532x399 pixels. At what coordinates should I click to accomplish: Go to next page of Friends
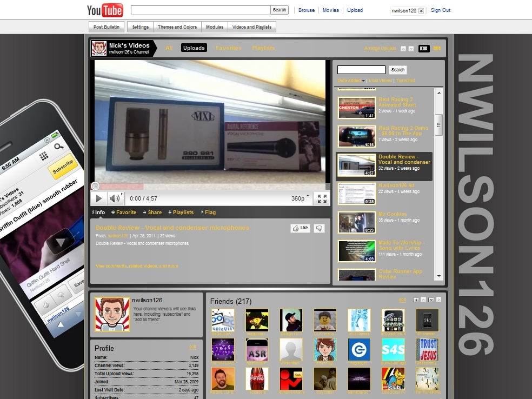click(438, 300)
